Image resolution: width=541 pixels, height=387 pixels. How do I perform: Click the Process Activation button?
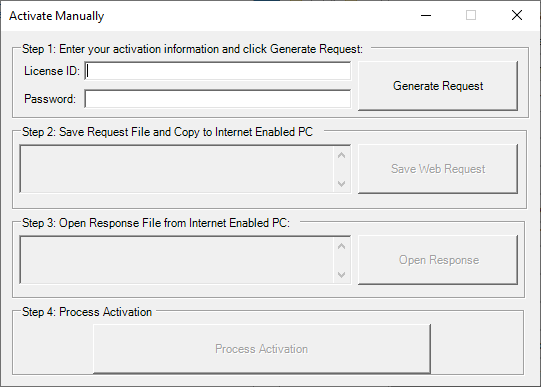(x=262, y=349)
